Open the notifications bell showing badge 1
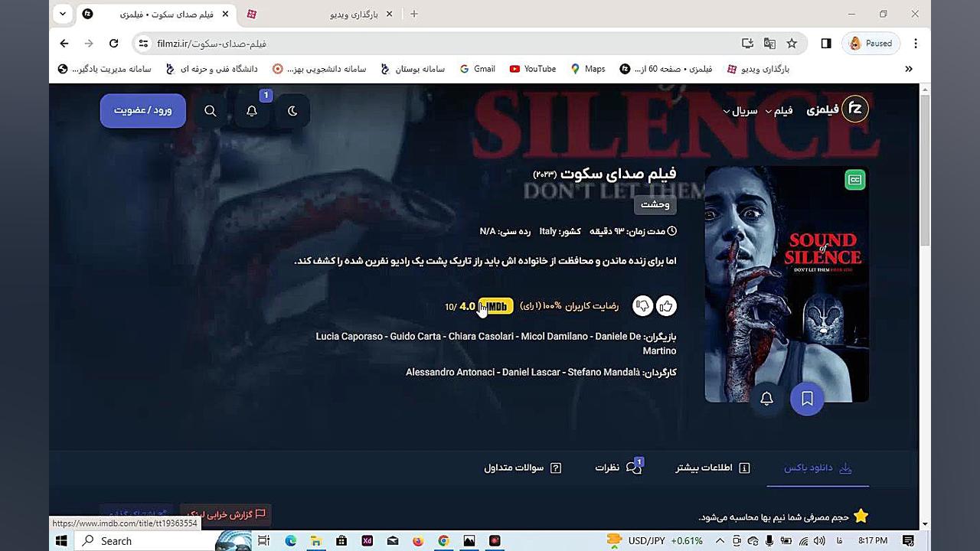The width and height of the screenshot is (980, 551). (251, 111)
